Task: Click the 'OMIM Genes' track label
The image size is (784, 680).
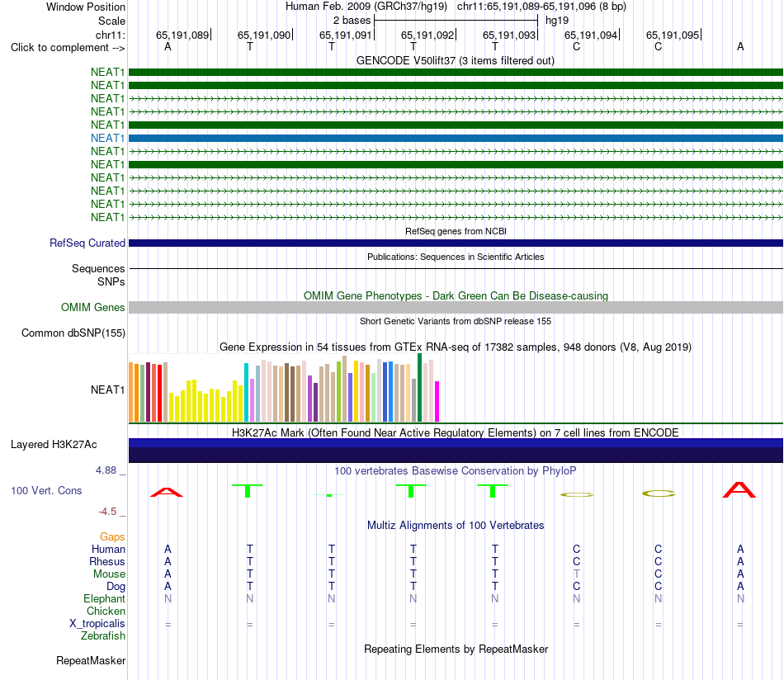Action: tap(92, 308)
